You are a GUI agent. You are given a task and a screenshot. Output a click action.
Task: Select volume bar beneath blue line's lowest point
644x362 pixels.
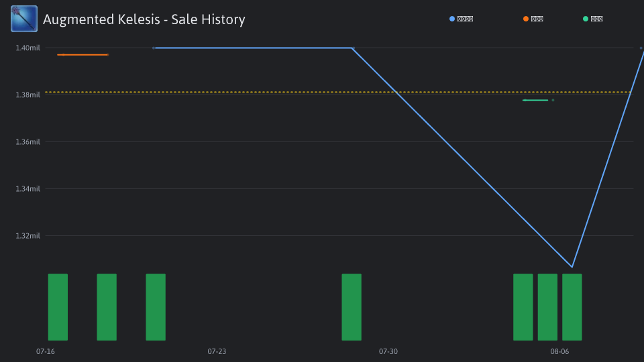pyautogui.click(x=572, y=307)
